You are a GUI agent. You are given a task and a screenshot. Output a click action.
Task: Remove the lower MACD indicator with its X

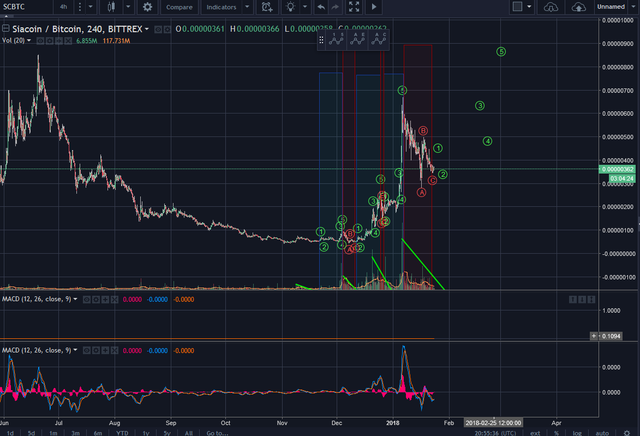(115, 351)
